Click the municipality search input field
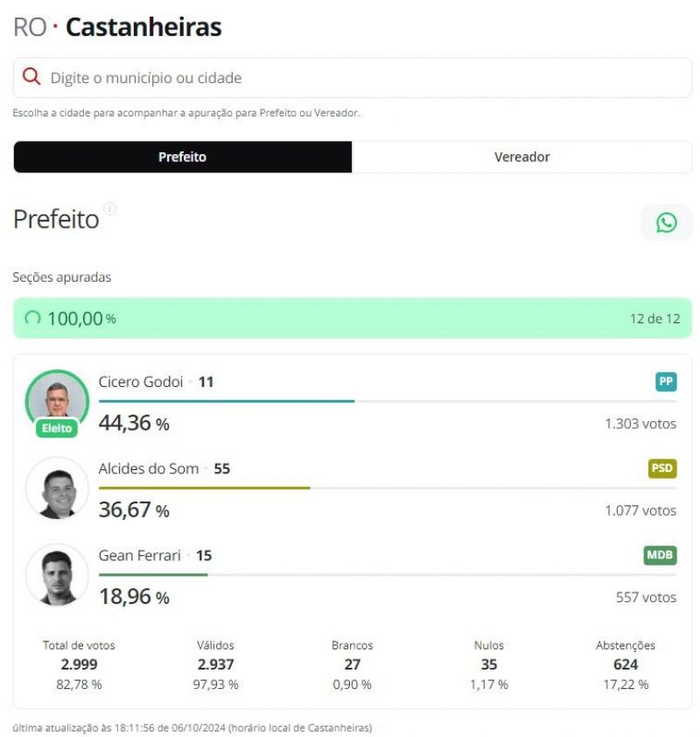 coord(262,77)
